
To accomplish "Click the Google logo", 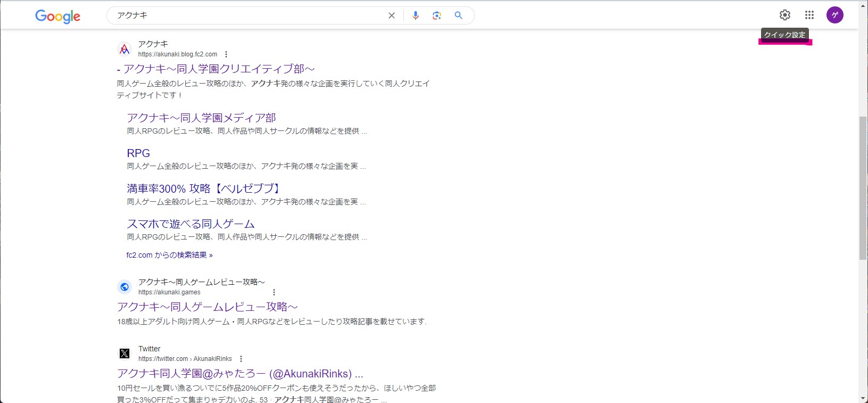I will [57, 17].
